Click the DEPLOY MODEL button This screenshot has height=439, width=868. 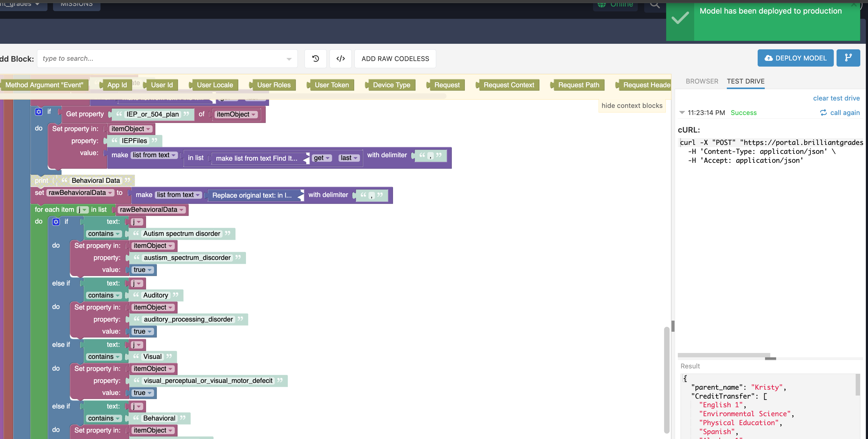click(x=795, y=58)
